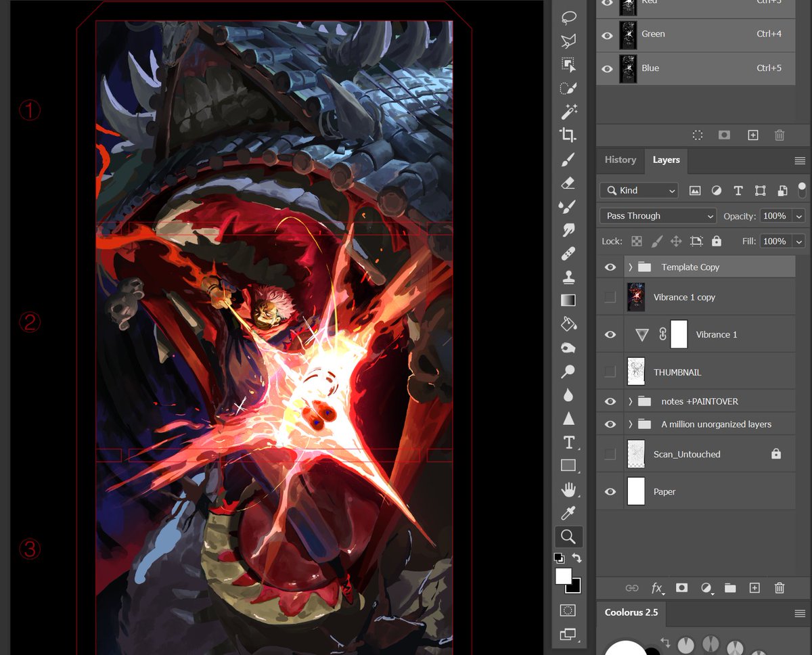
Task: Select the Magic Wand tool
Action: 568,111
